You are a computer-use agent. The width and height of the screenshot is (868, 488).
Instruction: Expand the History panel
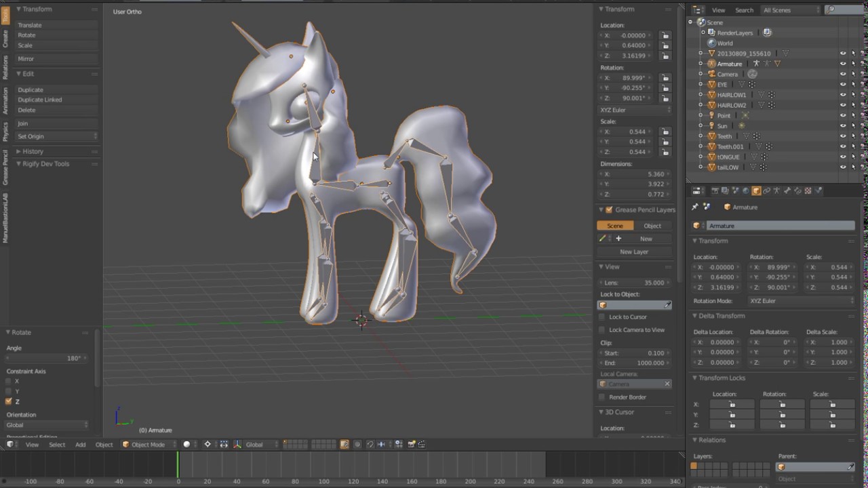33,151
